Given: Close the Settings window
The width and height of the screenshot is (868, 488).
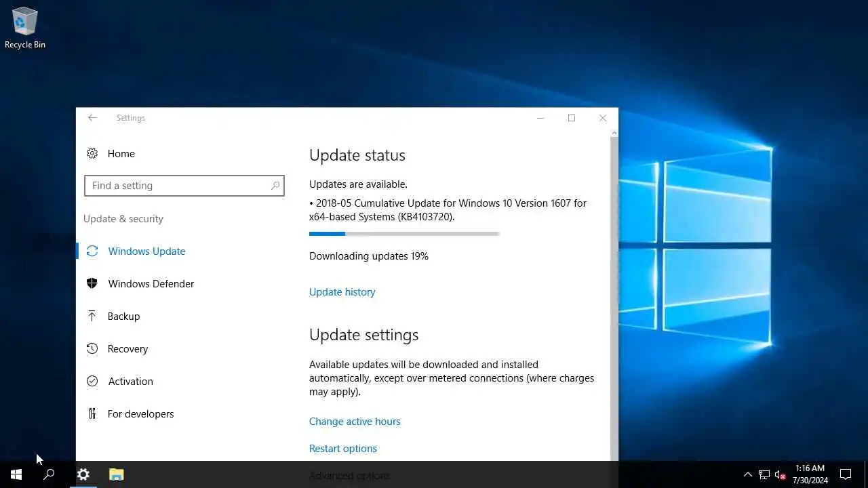Looking at the screenshot, I should pyautogui.click(x=603, y=118).
